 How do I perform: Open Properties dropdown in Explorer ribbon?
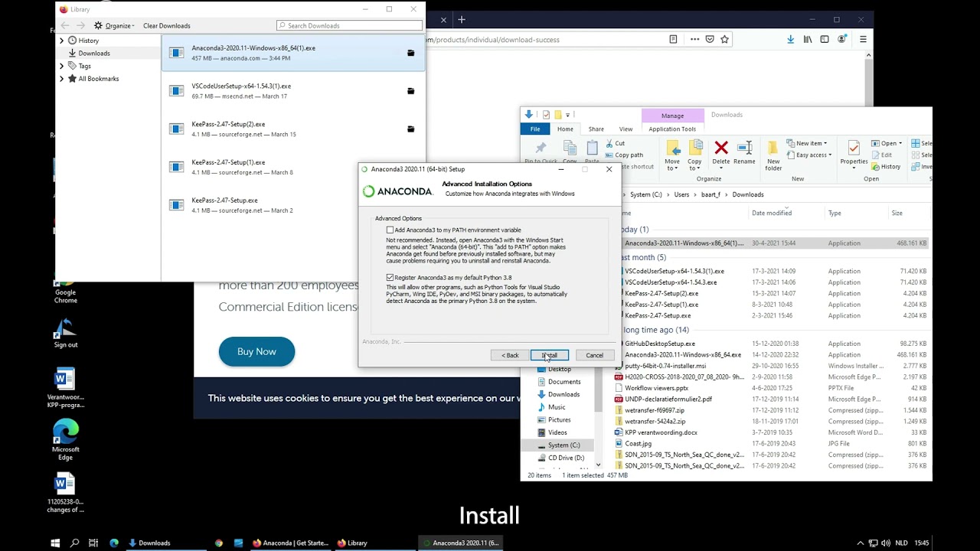point(854,154)
